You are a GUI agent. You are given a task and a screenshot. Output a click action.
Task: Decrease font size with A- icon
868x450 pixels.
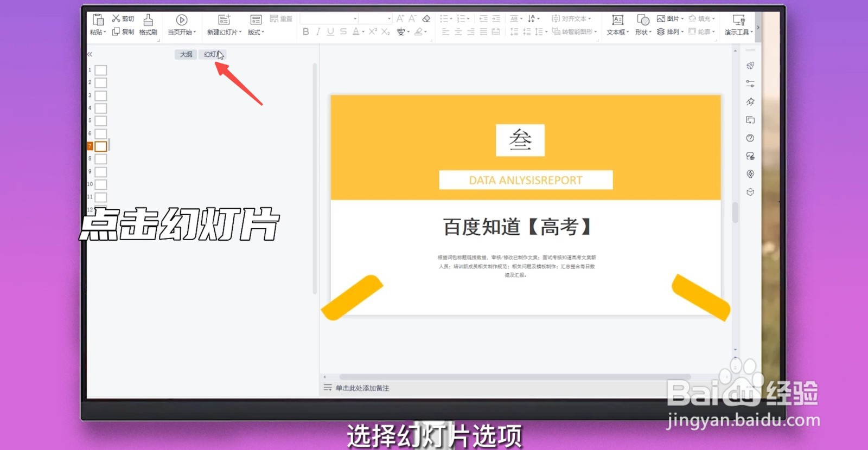[413, 18]
